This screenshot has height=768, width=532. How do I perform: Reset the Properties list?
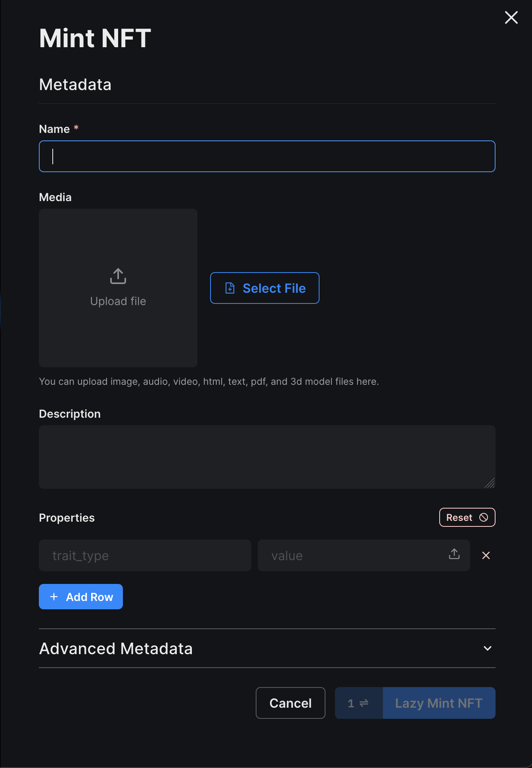tap(467, 517)
